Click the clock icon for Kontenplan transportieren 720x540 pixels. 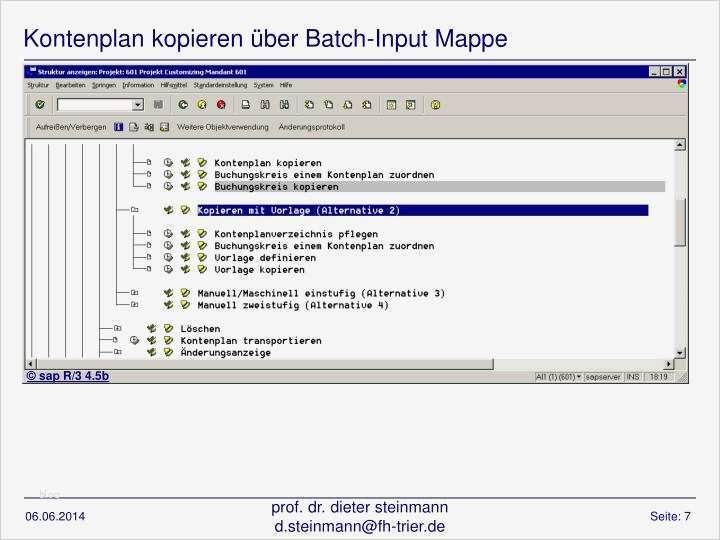pyautogui.click(x=134, y=340)
